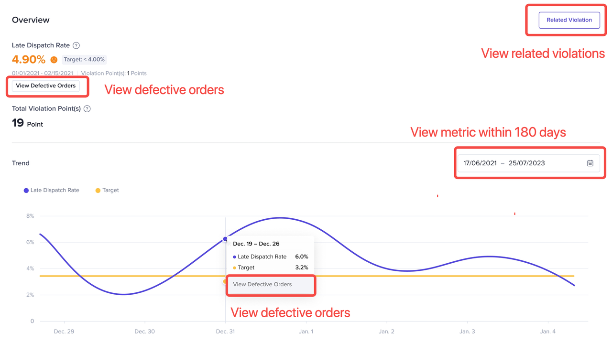Open the 17/06/2021 – 25/07/2023 date range picker
612x364 pixels.
[x=526, y=163]
